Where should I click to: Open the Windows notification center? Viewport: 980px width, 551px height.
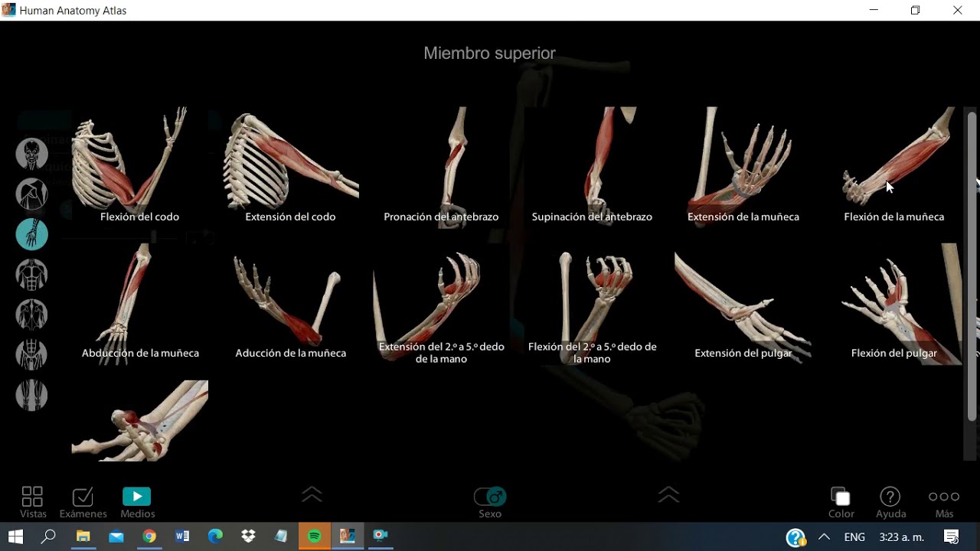point(951,537)
